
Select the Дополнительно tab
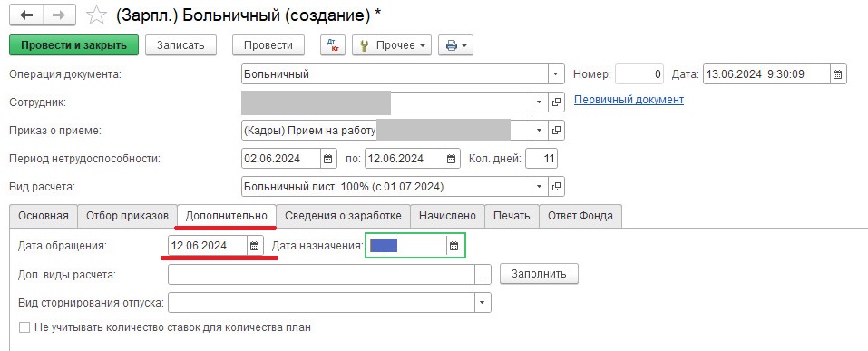pos(227,216)
